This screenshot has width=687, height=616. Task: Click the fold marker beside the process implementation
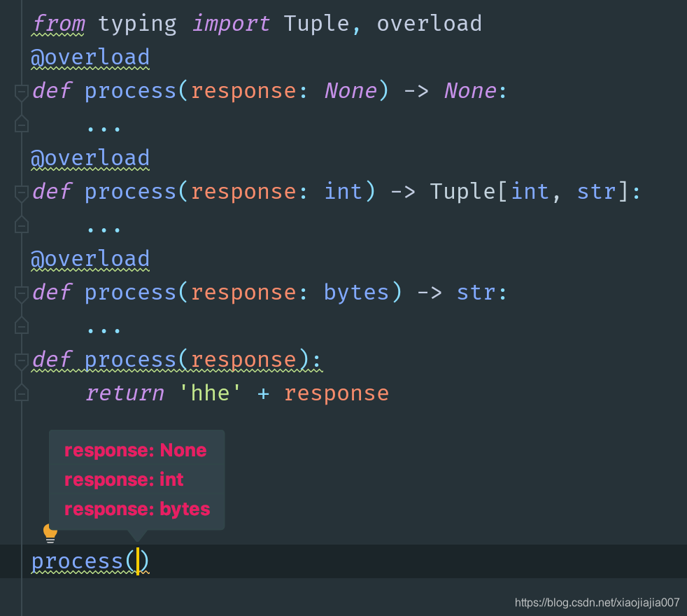21,359
